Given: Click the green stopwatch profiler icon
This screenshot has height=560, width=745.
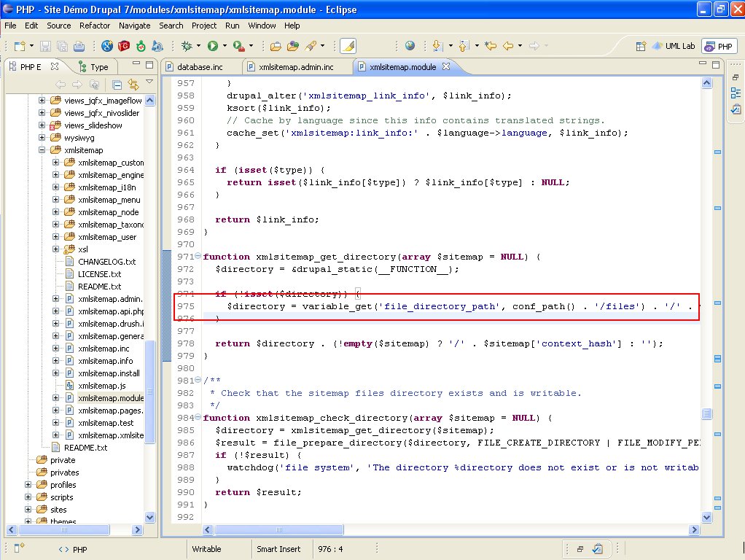Looking at the screenshot, I should click(141, 46).
